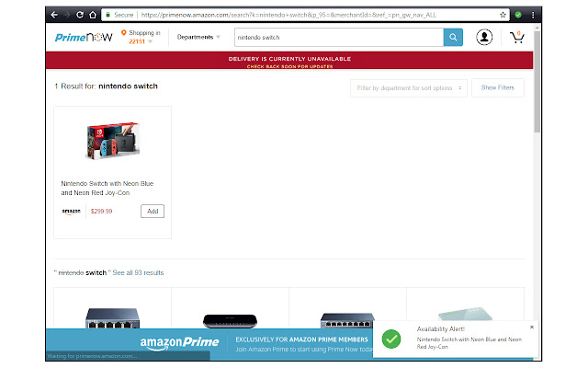Screen dimensions: 588x368
Task: Click the green checkmark in Availability Alert
Action: [391, 339]
